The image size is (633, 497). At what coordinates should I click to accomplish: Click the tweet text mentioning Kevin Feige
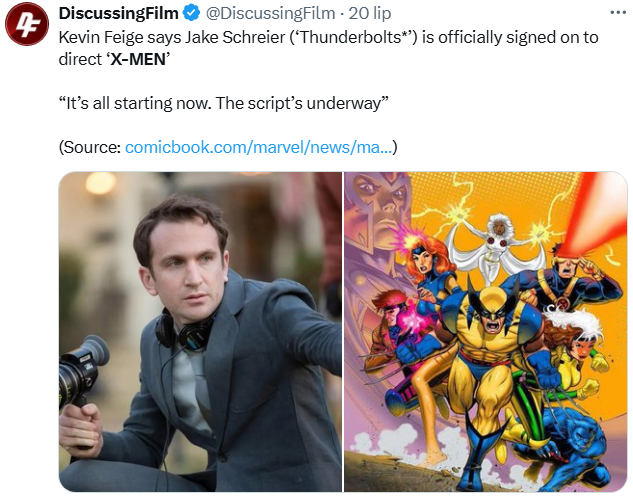[x=328, y=48]
